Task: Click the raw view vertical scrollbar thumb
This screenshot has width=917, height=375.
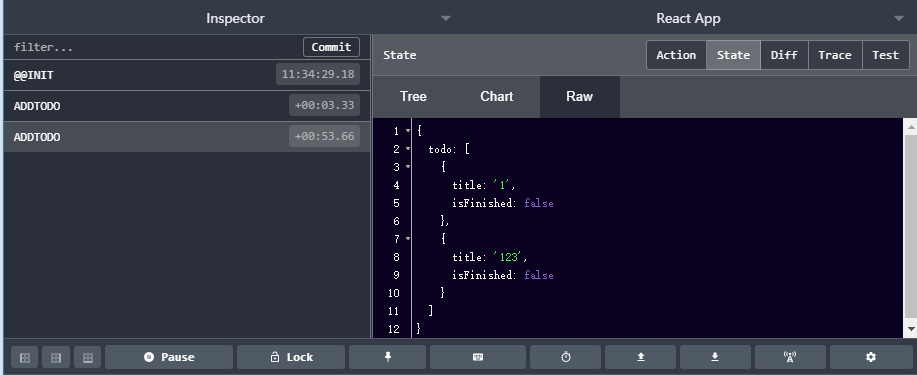Action: click(910, 227)
